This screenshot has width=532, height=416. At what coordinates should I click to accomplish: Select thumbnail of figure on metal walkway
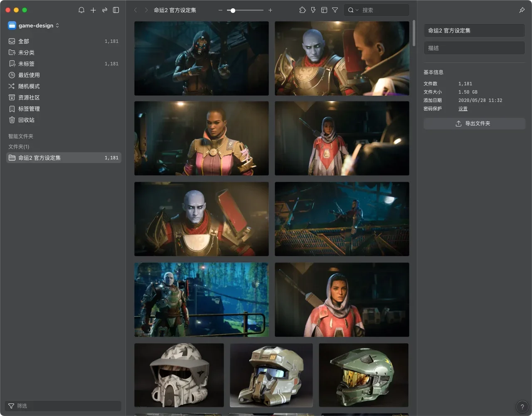[342, 219]
